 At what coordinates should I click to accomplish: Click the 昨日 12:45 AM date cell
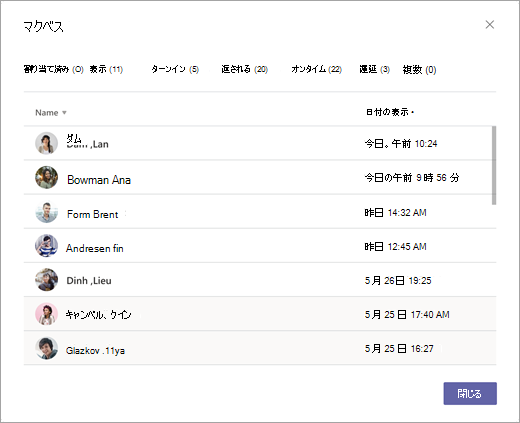click(396, 247)
